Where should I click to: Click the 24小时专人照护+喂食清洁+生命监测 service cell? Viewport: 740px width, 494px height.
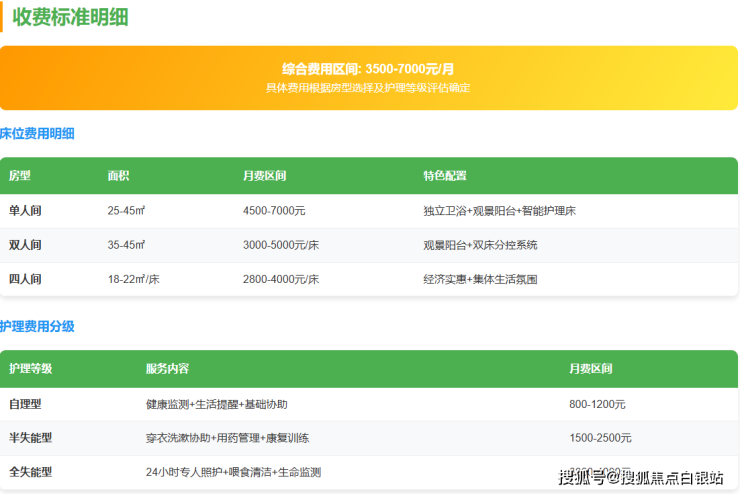(233, 472)
